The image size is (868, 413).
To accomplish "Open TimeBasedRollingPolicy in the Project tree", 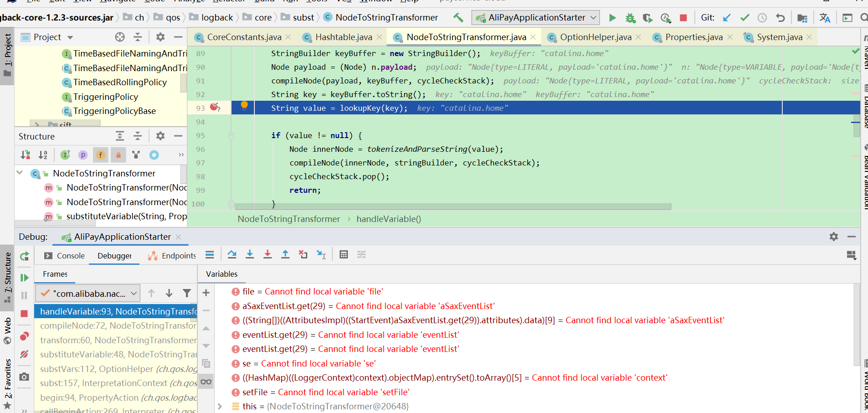I will coord(120,82).
